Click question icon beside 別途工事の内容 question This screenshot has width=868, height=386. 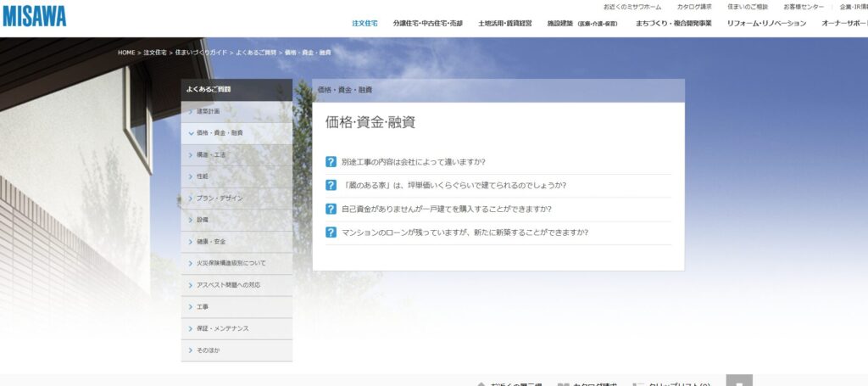click(331, 162)
